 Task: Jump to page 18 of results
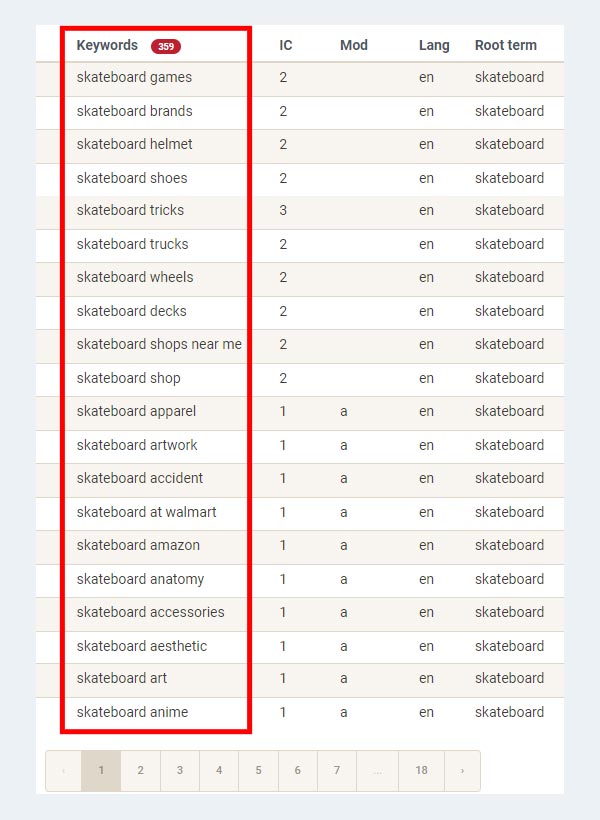pyautogui.click(x=422, y=771)
